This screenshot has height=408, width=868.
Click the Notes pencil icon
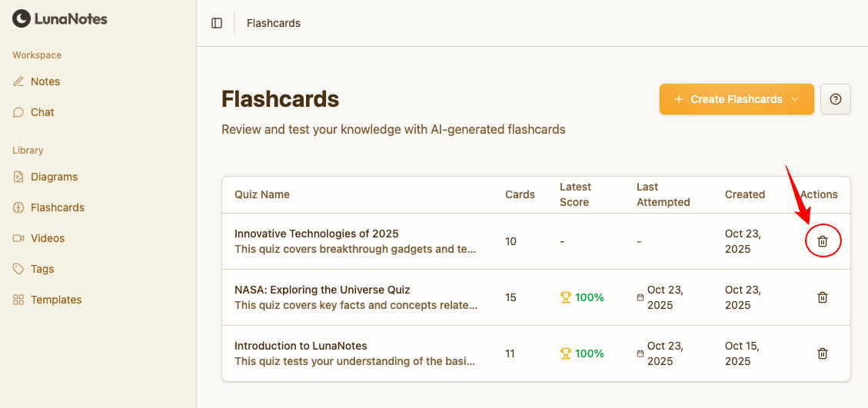pos(18,81)
